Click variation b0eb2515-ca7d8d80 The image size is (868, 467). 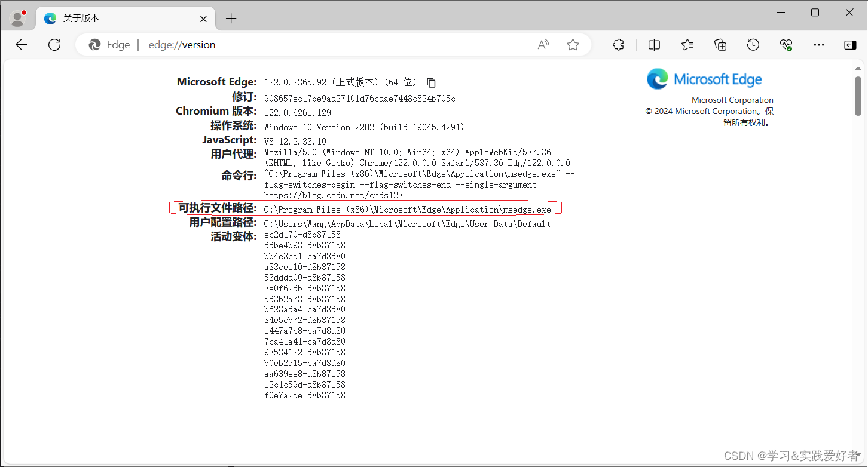coord(305,363)
